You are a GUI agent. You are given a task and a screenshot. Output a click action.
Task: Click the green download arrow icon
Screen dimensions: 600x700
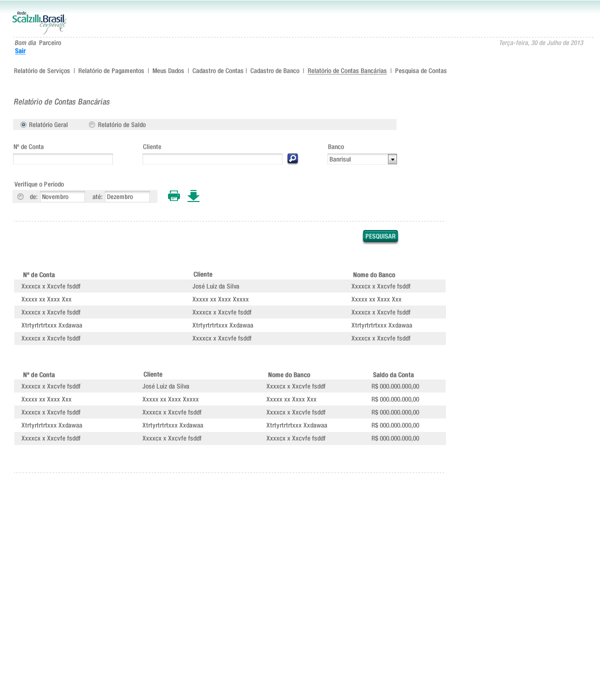(193, 196)
